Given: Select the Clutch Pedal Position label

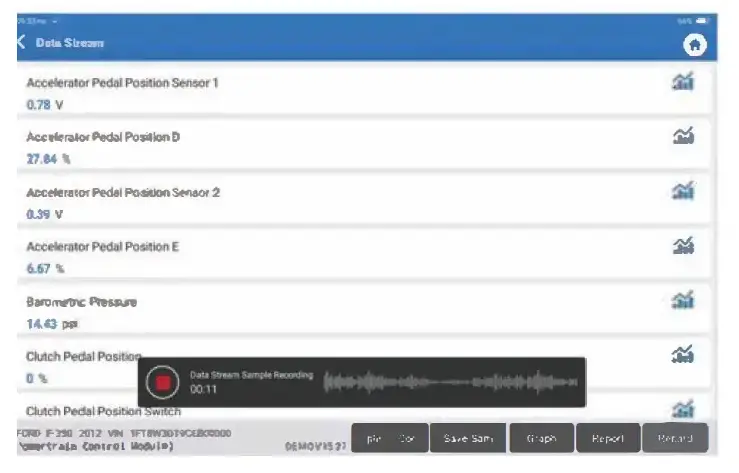Looking at the screenshot, I should coord(83,356).
